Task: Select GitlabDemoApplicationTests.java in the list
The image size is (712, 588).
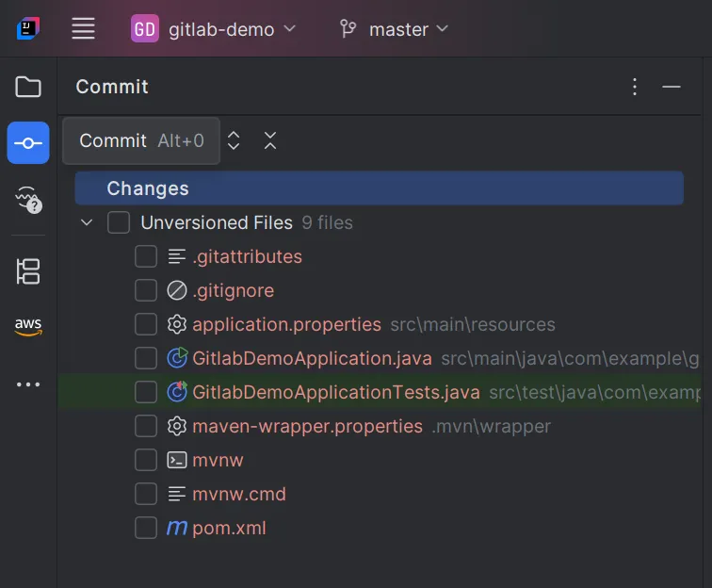Action: [x=335, y=392]
